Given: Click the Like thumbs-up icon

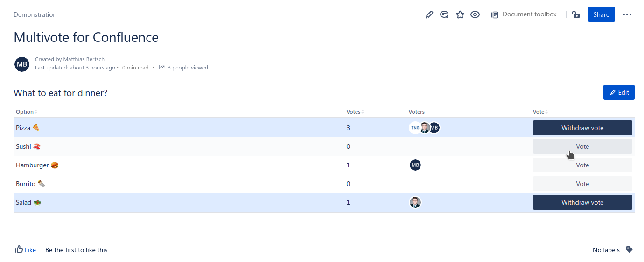Looking at the screenshot, I should 20,249.
